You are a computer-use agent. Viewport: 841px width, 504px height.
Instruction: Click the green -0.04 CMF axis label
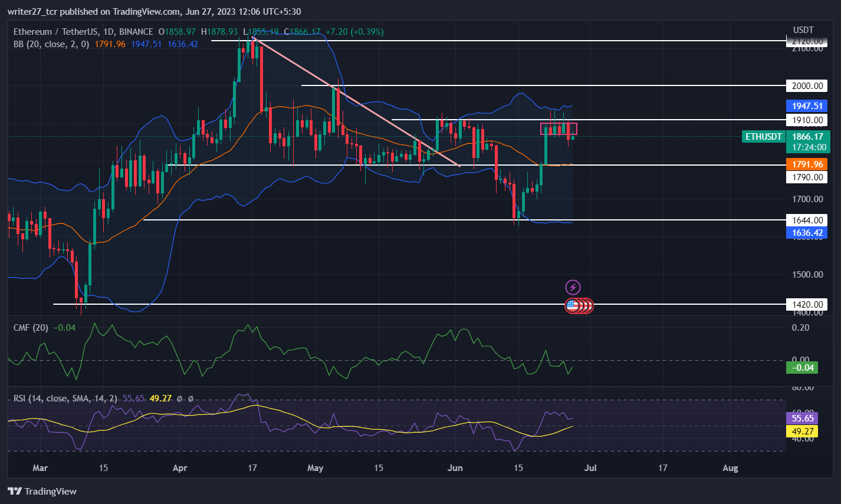click(x=801, y=368)
